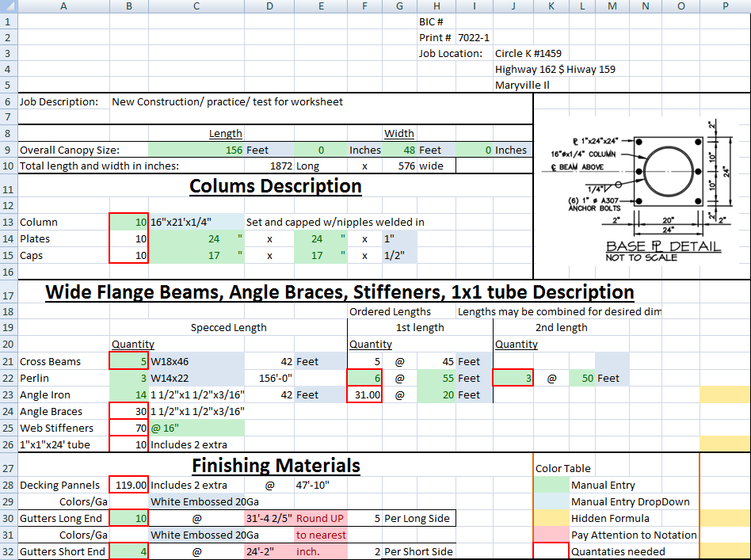
Task: Open Cross Beams size dropdown W18x46
Action: (x=196, y=362)
